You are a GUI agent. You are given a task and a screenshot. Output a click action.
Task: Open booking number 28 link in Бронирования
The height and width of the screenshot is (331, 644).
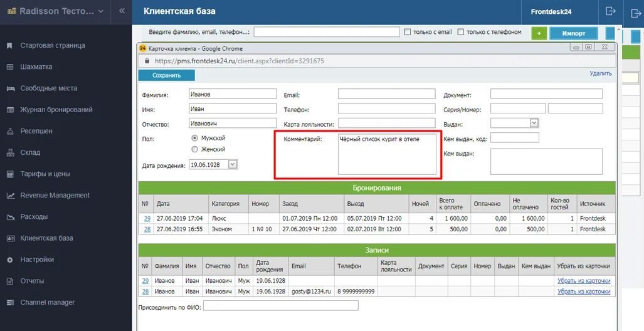[x=147, y=229]
